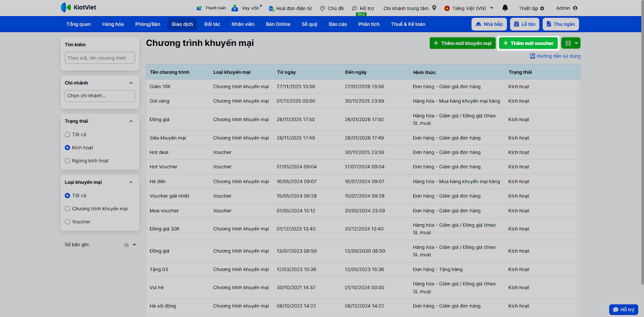This screenshot has height=317, width=644.
Task: Select the Ngừng kích hoạt status radio
Action: (x=68, y=161)
